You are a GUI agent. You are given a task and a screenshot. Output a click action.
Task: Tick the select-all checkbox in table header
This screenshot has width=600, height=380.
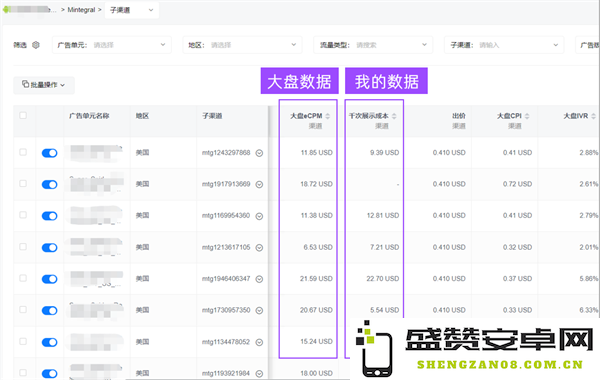[x=23, y=115]
